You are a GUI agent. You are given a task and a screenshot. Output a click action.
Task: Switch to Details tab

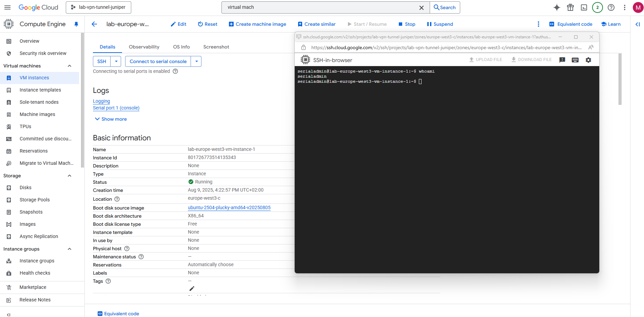point(108,47)
